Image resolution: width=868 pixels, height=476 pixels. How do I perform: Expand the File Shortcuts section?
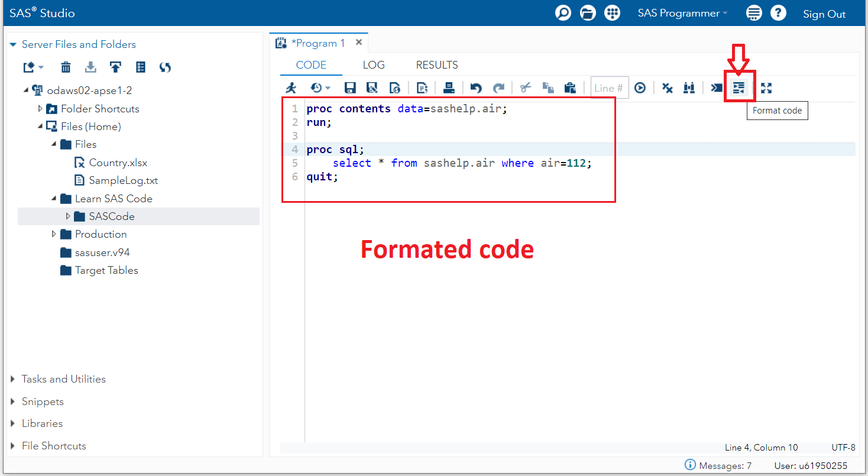13,446
